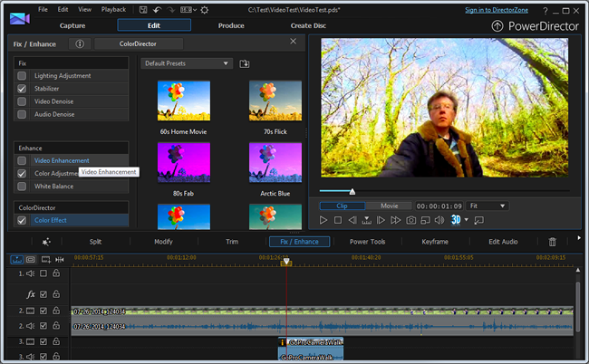The height and width of the screenshot is (364, 589).
Task: Enable 3D mode in the preview
Action: [x=456, y=220]
